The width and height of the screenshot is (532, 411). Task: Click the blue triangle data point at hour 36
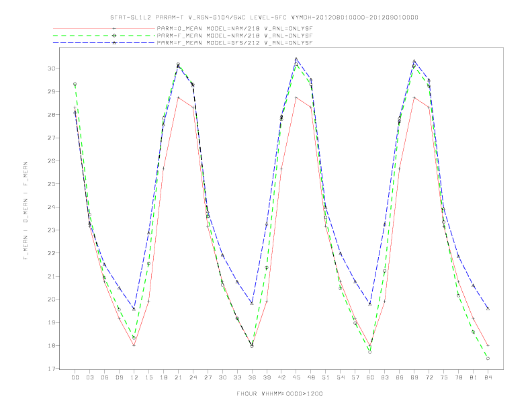click(252, 304)
